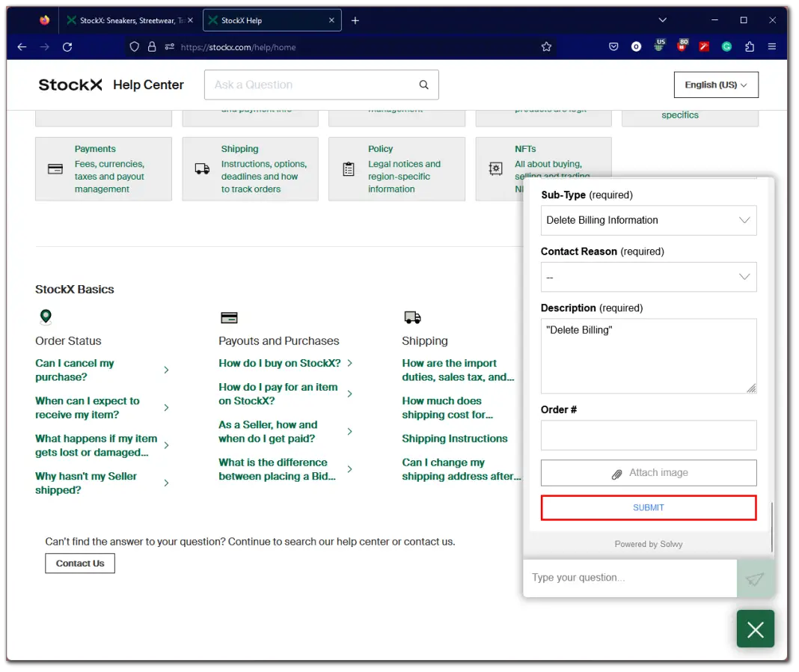Click the Order # input field
The image size is (799, 672).
click(x=648, y=435)
